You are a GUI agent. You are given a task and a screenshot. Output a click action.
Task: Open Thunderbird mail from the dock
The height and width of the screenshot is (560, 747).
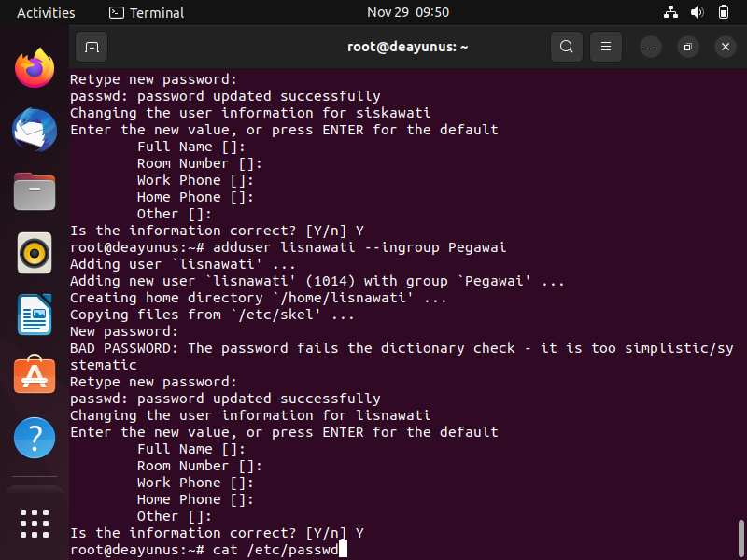click(35, 130)
